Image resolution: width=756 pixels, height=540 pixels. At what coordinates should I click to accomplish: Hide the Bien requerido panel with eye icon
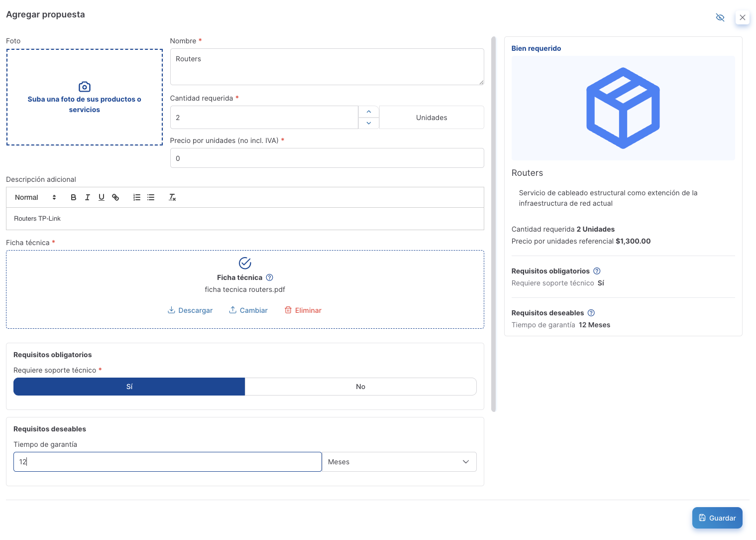tap(720, 17)
